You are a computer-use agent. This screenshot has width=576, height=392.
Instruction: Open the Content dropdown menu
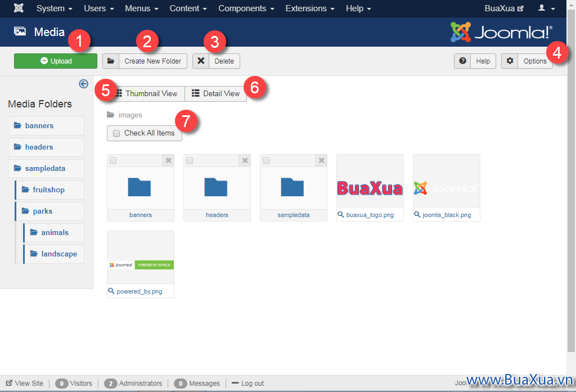(188, 8)
